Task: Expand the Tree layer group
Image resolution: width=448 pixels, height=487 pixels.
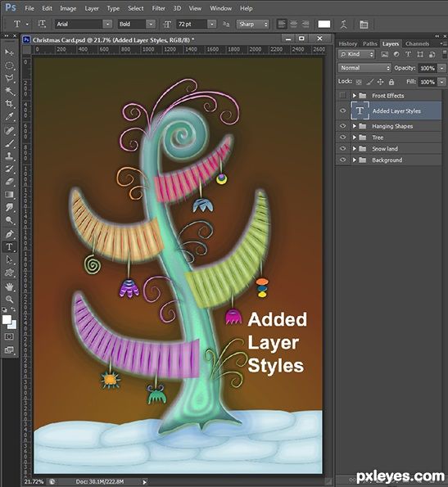Action: 354,138
